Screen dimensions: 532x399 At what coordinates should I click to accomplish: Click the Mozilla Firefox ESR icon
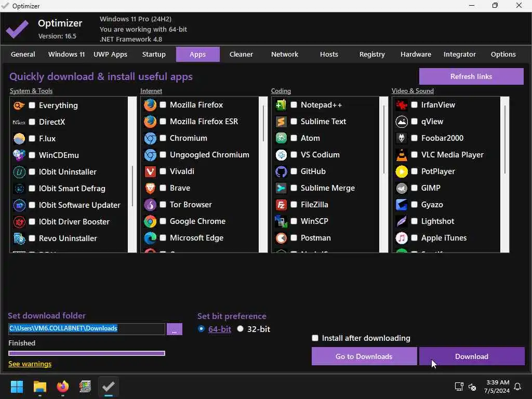pos(150,122)
